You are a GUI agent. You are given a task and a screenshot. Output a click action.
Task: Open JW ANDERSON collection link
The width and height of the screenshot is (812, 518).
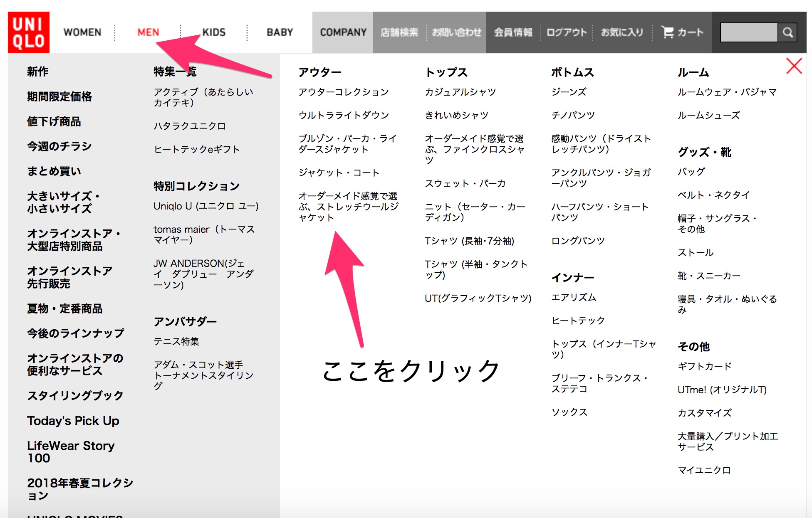(x=204, y=274)
